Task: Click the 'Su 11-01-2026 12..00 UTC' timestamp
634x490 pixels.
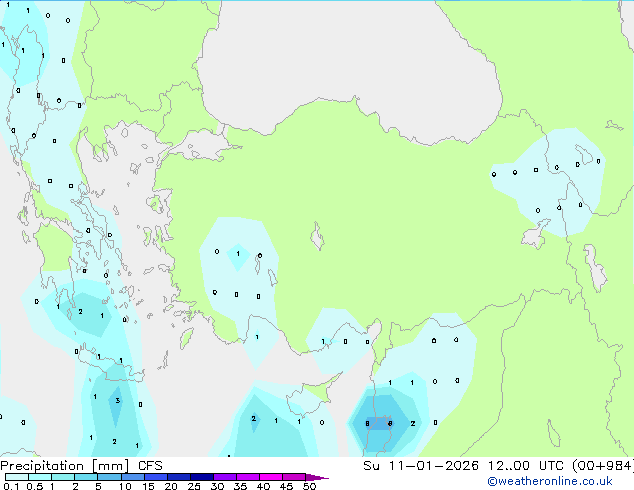Action: point(463,466)
